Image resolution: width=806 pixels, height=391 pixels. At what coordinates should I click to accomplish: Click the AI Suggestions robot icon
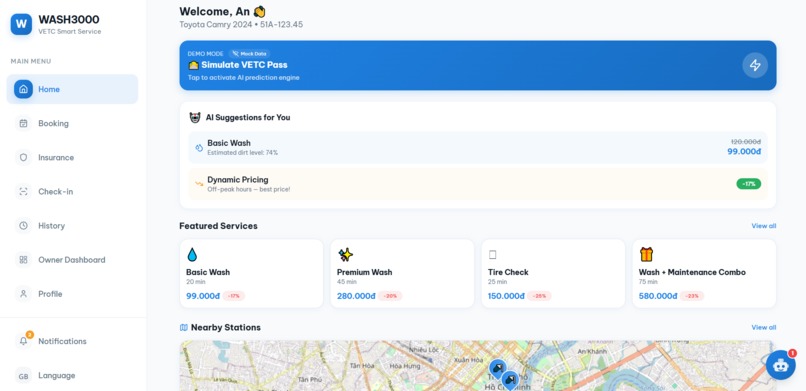195,118
